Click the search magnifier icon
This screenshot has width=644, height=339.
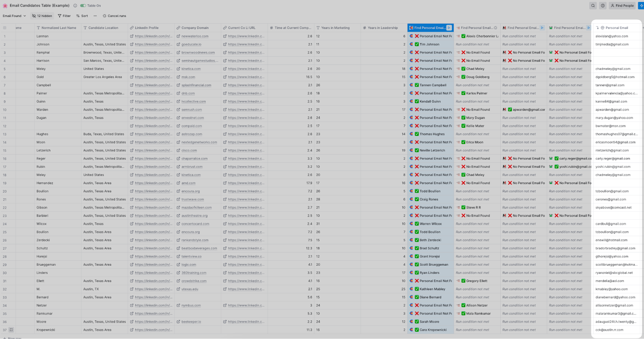click(593, 6)
